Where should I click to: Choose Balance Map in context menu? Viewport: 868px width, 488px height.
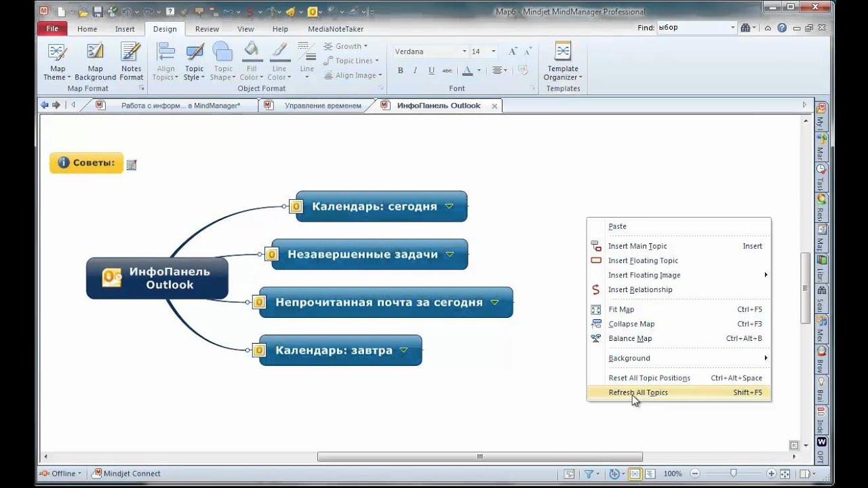(x=679, y=338)
